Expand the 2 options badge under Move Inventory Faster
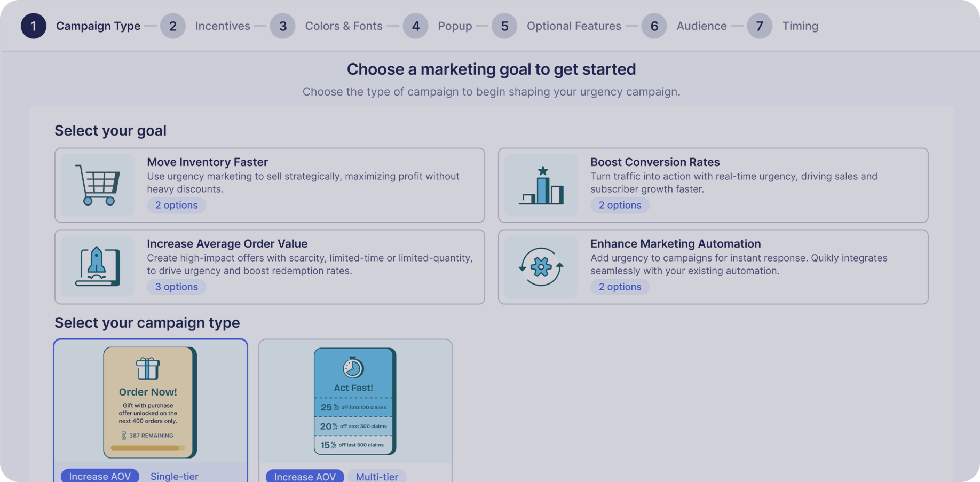The height and width of the screenshot is (482, 980). click(x=176, y=205)
